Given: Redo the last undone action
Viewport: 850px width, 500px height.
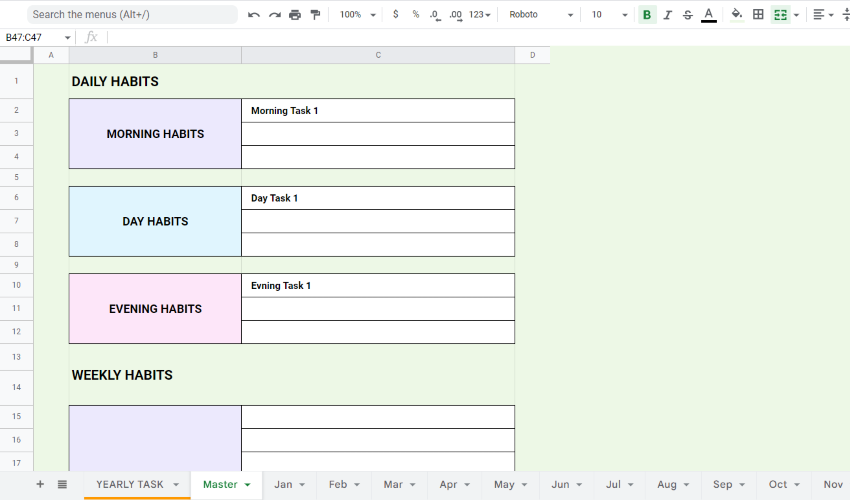Looking at the screenshot, I should tap(275, 15).
